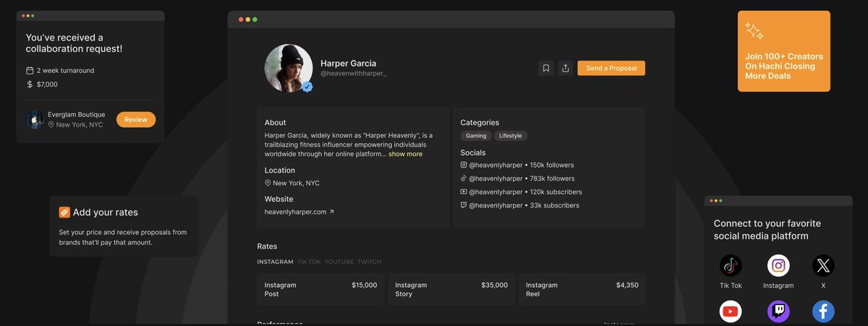The height and width of the screenshot is (326, 868).
Task: Open @heavenlyharper 150k followers entry
Action: 517,165
